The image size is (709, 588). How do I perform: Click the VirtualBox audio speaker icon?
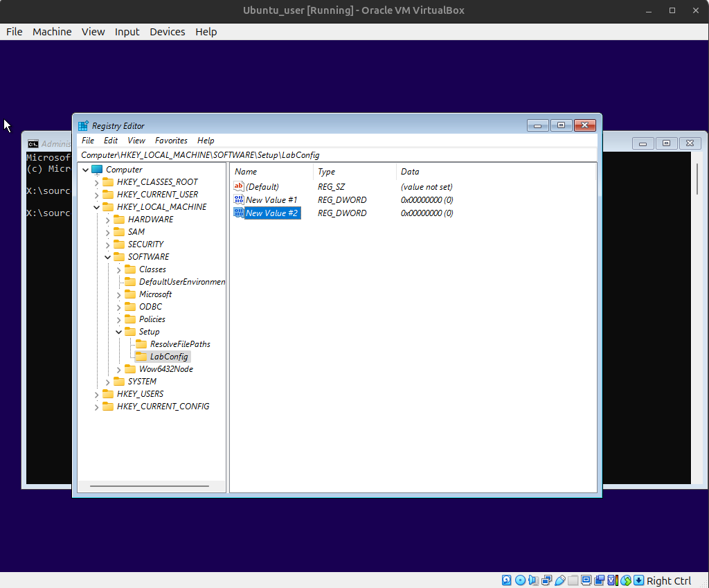pyautogui.click(x=533, y=580)
